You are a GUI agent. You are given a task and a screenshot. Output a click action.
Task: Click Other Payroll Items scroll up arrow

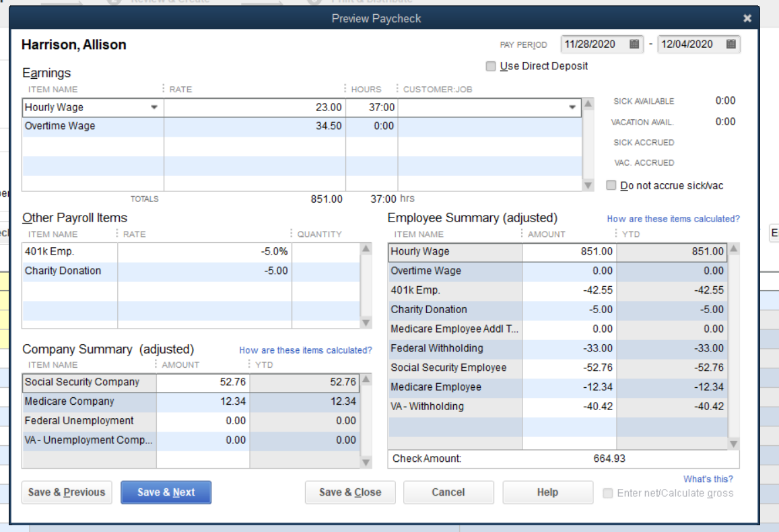(366, 248)
